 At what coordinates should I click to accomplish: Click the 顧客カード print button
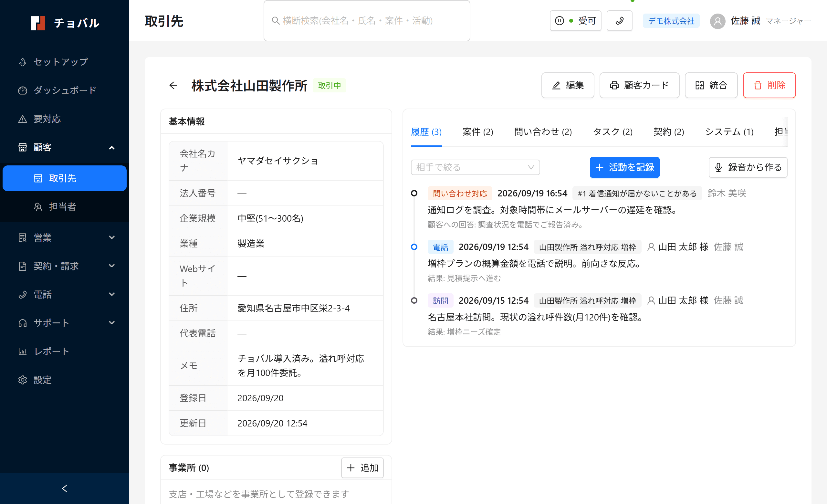639,85
